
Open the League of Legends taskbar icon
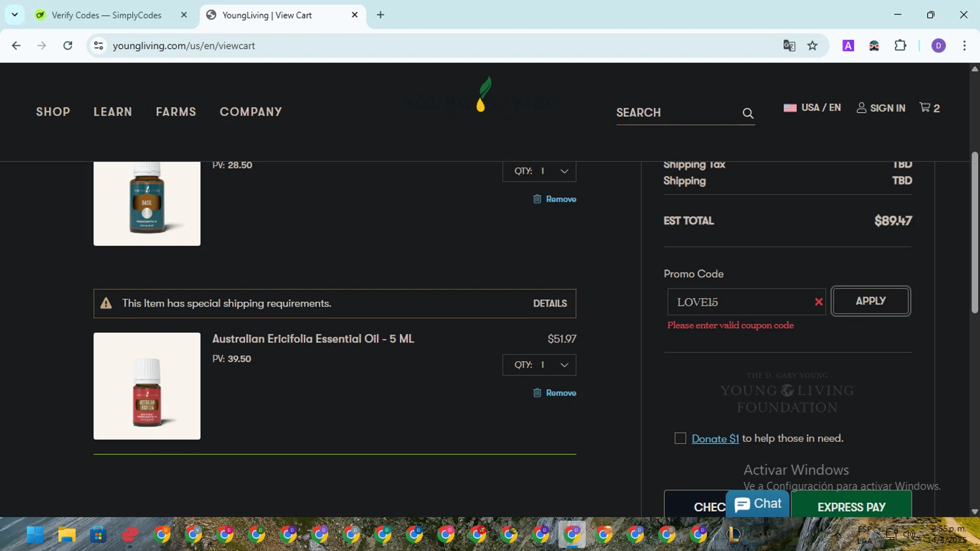[x=734, y=535]
